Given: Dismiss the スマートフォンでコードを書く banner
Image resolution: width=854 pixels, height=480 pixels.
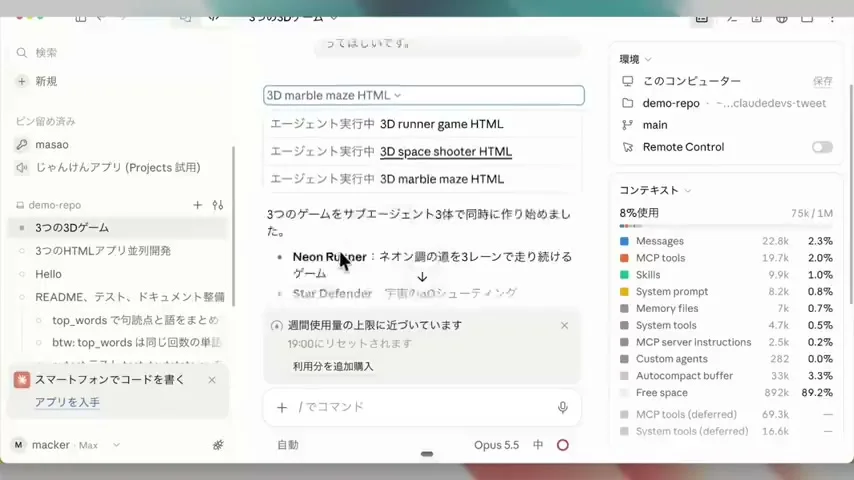Looking at the screenshot, I should pyautogui.click(x=212, y=380).
